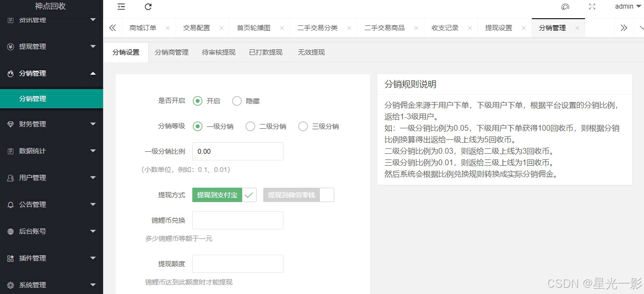Expand the 提现管理 sidebar menu

pyautogui.click(x=93, y=46)
